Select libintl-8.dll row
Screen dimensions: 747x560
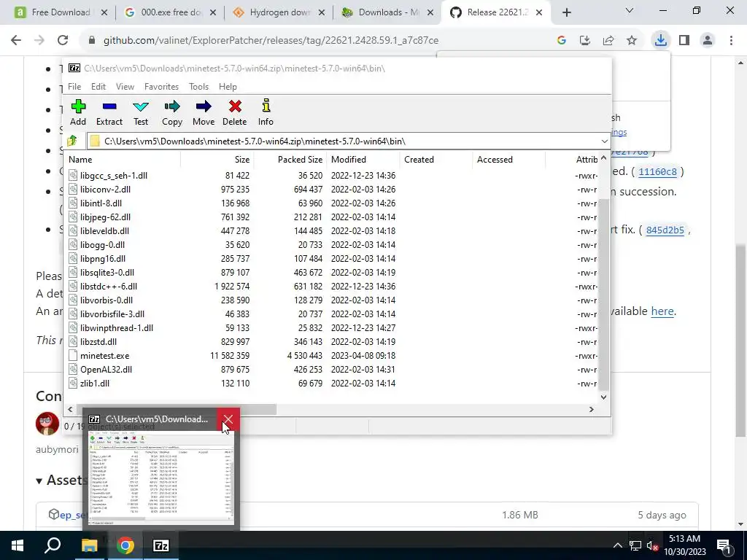point(332,203)
